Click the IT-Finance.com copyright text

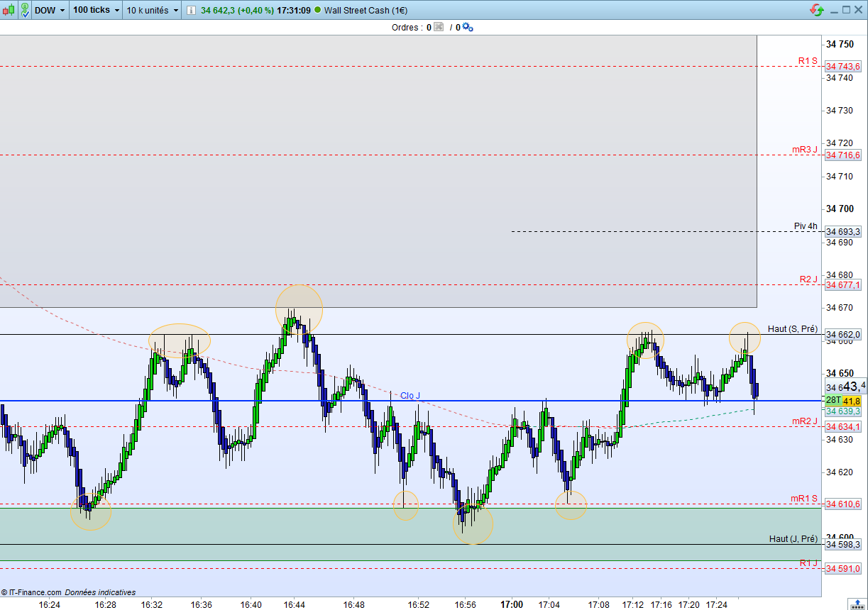pos(31,592)
